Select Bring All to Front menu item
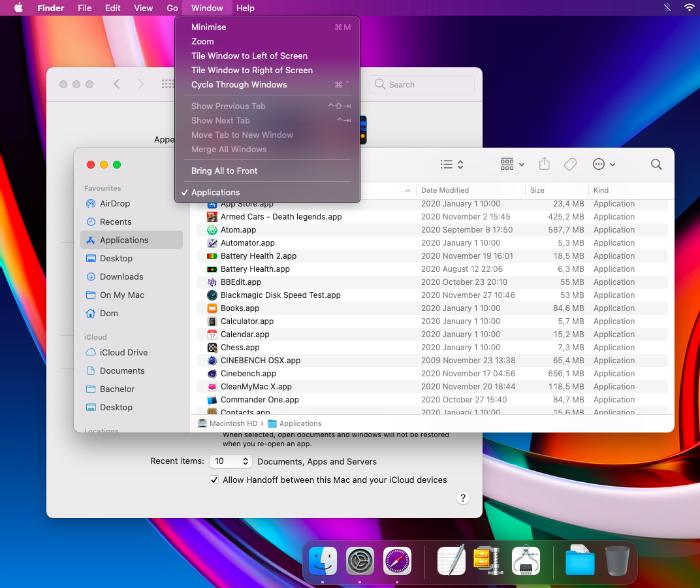The height and width of the screenshot is (588, 700). tap(224, 171)
